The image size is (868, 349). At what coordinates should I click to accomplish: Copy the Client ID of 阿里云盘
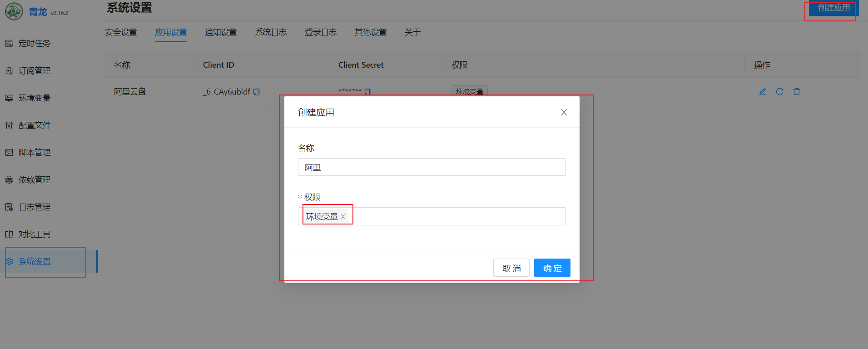pos(257,92)
